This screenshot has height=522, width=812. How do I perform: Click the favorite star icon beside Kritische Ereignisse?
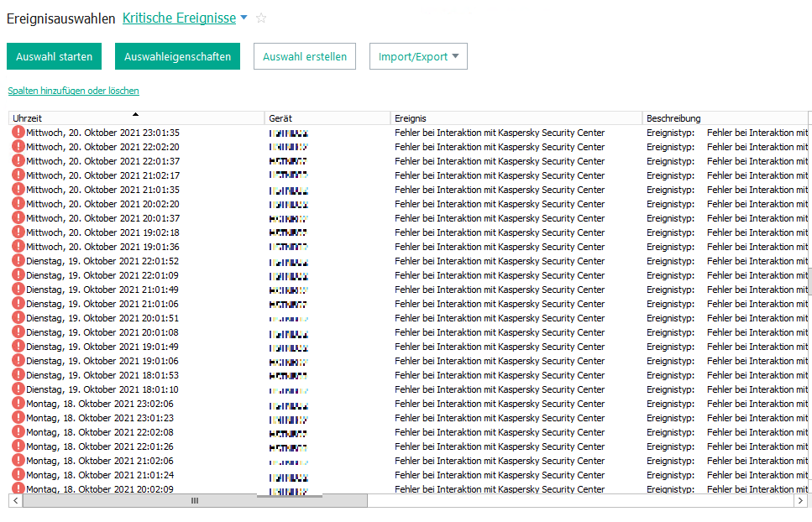pyautogui.click(x=261, y=18)
